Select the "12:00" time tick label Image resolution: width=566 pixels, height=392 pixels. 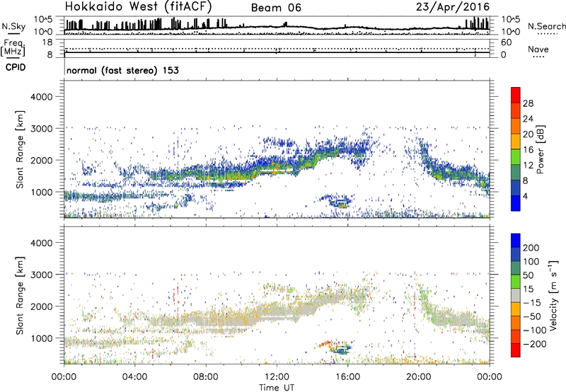[277, 377]
